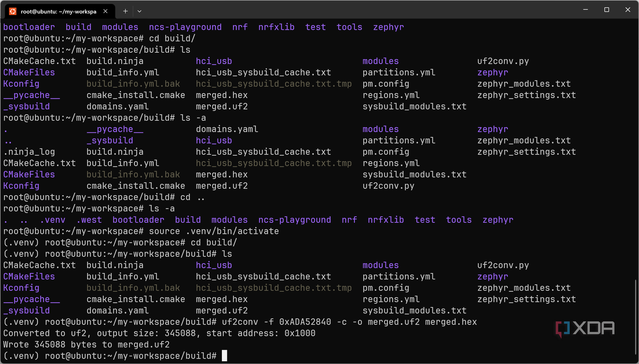Click 'domains.yaml' in the ls -a output
The width and height of the screenshot is (639, 364).
[x=227, y=129]
